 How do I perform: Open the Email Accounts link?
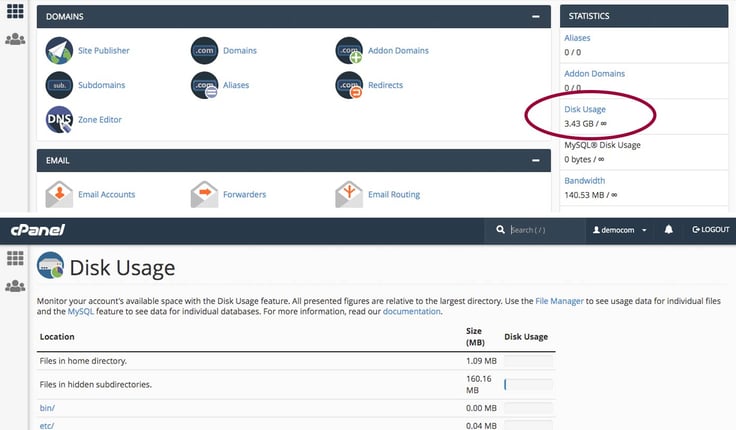(107, 194)
